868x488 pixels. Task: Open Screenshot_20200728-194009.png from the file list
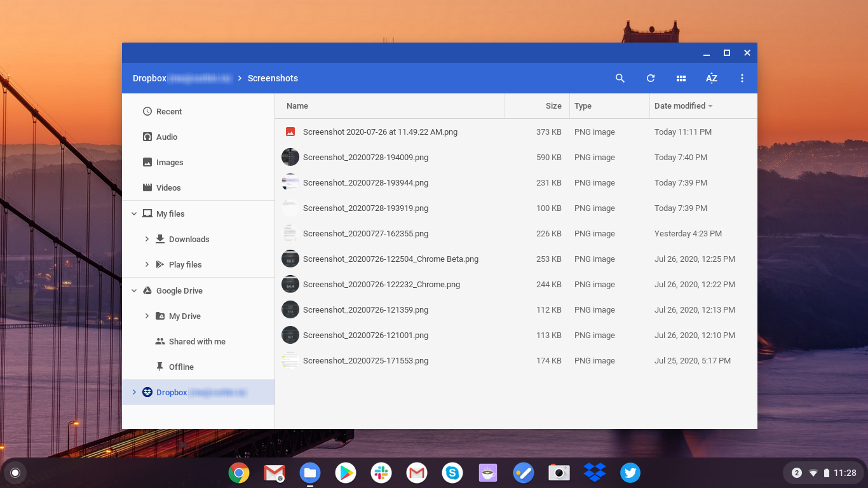(x=366, y=157)
